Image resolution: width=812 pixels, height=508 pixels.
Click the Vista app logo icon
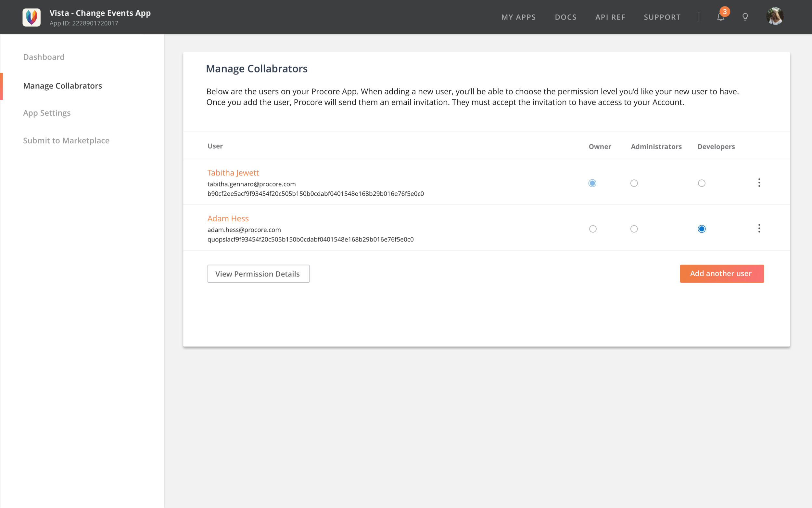click(x=32, y=18)
